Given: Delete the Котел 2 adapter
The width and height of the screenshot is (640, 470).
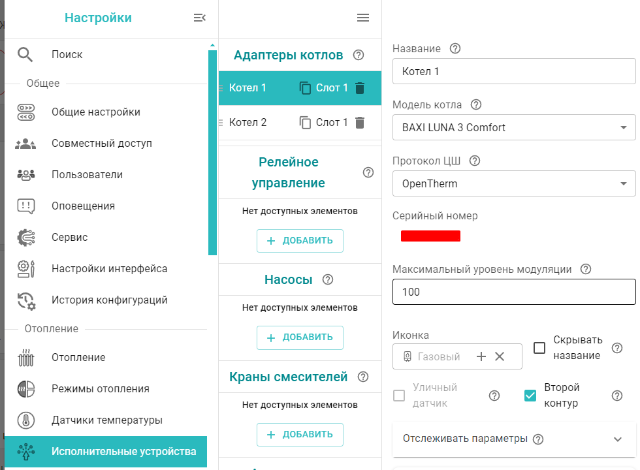Looking at the screenshot, I should pos(360,123).
